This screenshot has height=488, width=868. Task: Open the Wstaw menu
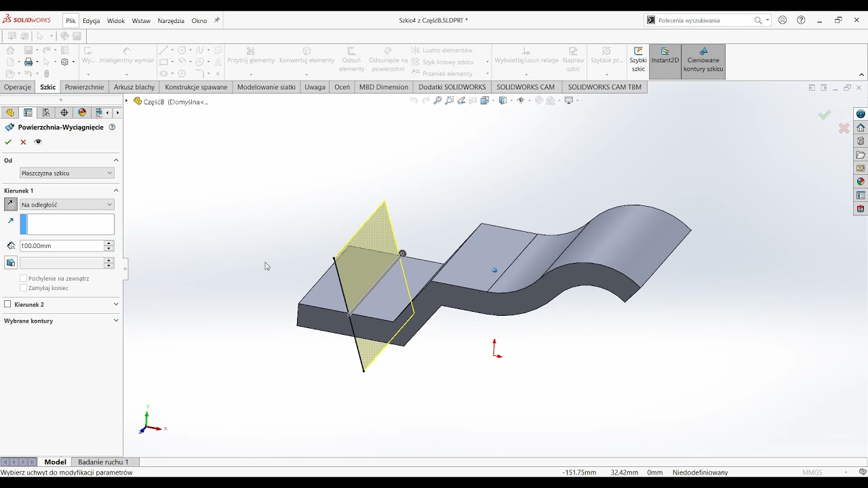[x=141, y=20]
